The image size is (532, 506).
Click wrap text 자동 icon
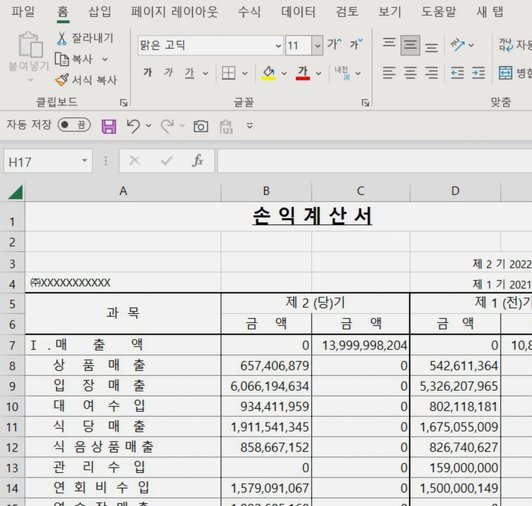coord(506,45)
